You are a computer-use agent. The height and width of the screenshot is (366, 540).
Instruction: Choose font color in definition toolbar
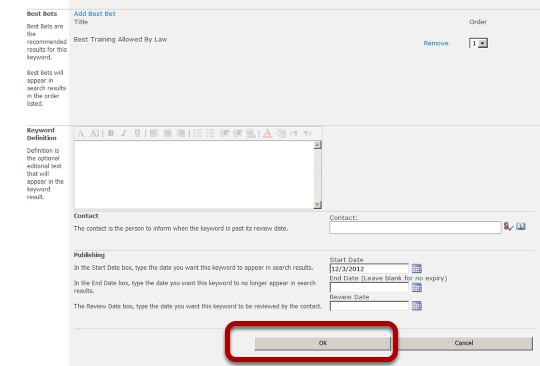point(267,134)
